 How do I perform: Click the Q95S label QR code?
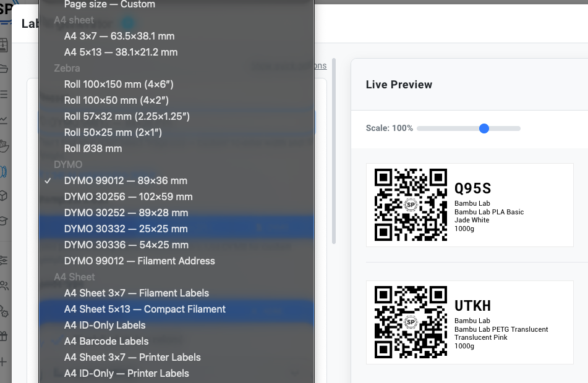411,204
